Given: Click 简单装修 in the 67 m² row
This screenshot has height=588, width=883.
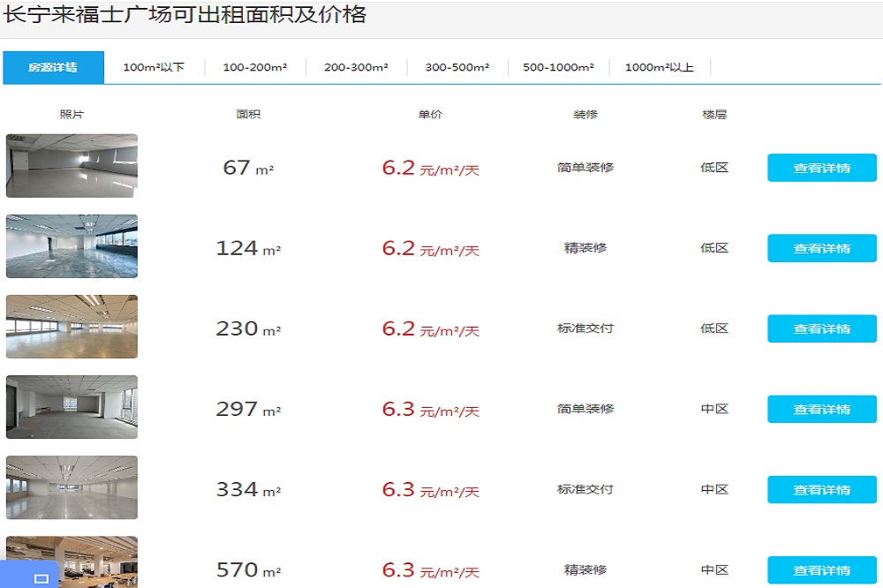Looking at the screenshot, I should (x=585, y=167).
